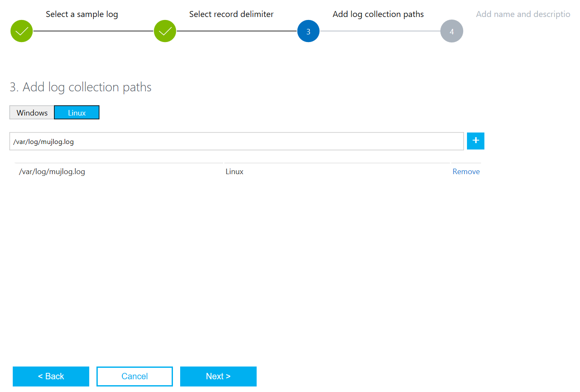580x392 pixels.
Task: Go Back to previous step
Action: point(51,376)
